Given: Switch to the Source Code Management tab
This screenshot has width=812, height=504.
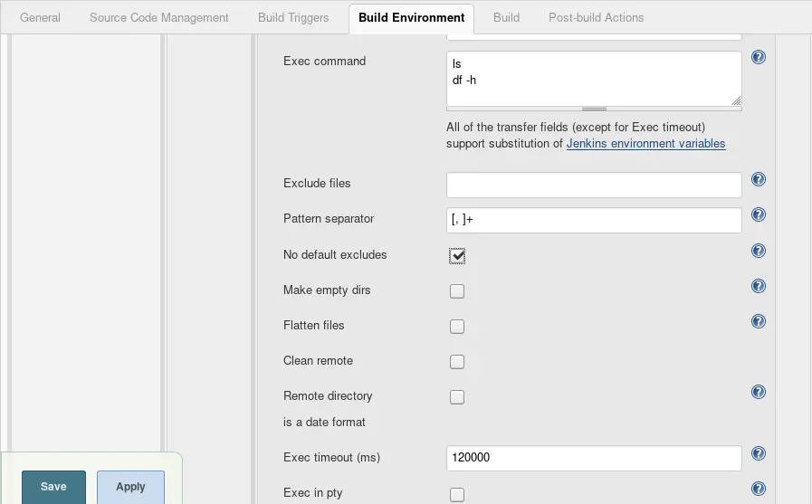Looking at the screenshot, I should pyautogui.click(x=159, y=17).
